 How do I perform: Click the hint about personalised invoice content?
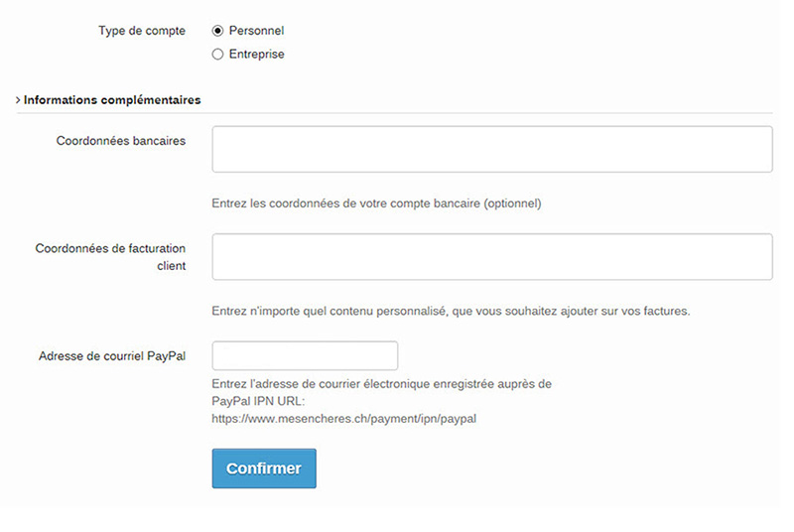[451, 311]
